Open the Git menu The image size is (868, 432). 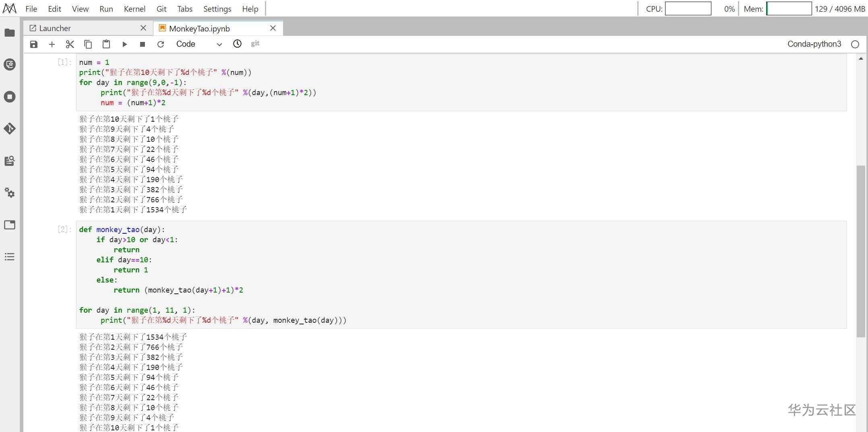coord(161,9)
